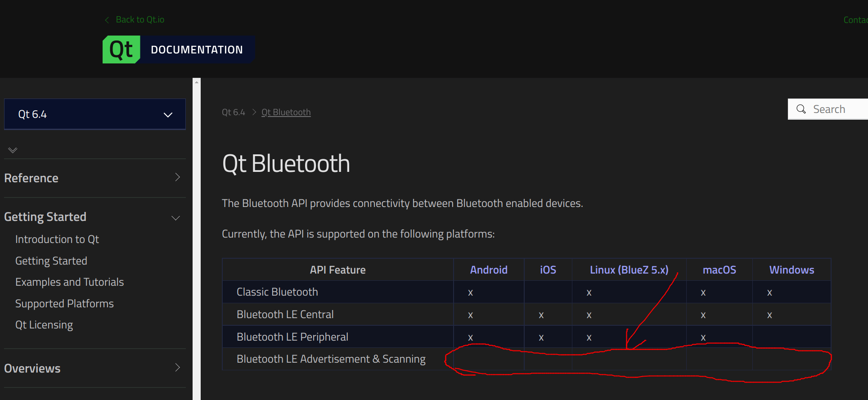Click the search magnifier icon

pos(801,109)
